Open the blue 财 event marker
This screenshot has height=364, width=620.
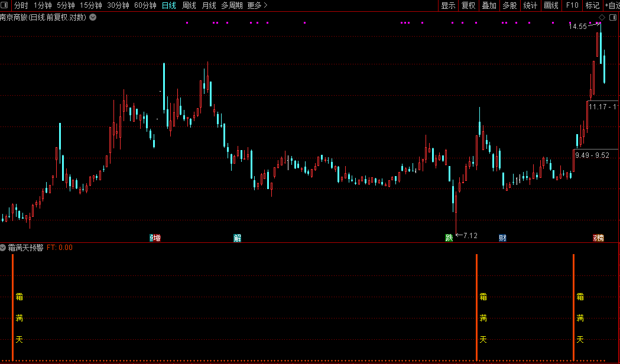coord(502,238)
